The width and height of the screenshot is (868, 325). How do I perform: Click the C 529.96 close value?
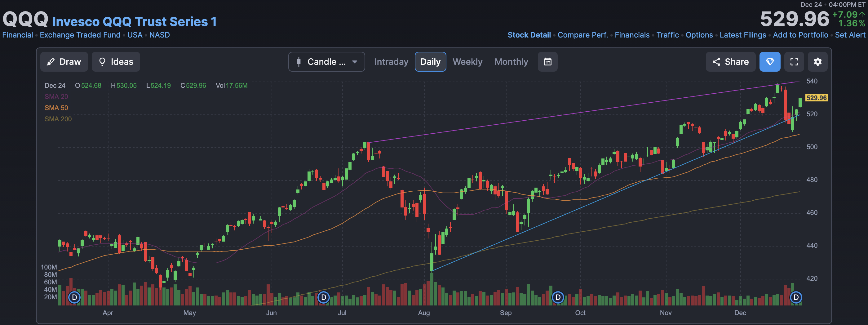pos(193,86)
